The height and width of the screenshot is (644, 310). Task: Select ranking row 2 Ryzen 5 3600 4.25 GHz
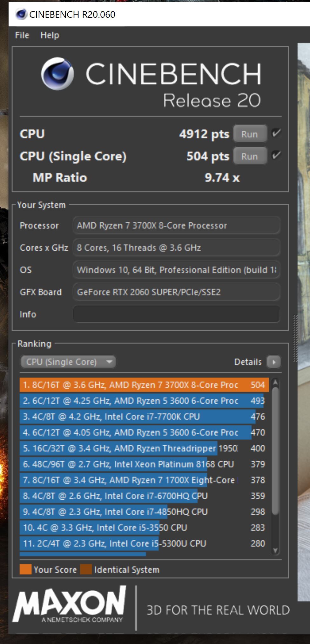(x=144, y=401)
